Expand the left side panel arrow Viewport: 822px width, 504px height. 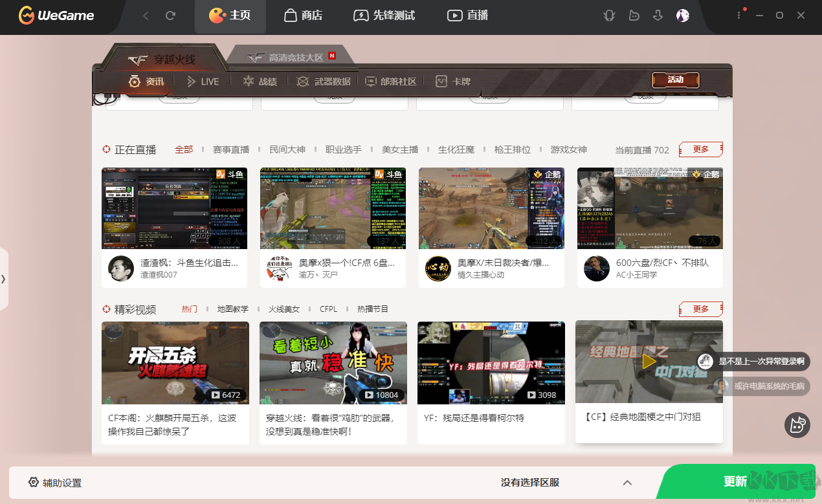click(4, 279)
